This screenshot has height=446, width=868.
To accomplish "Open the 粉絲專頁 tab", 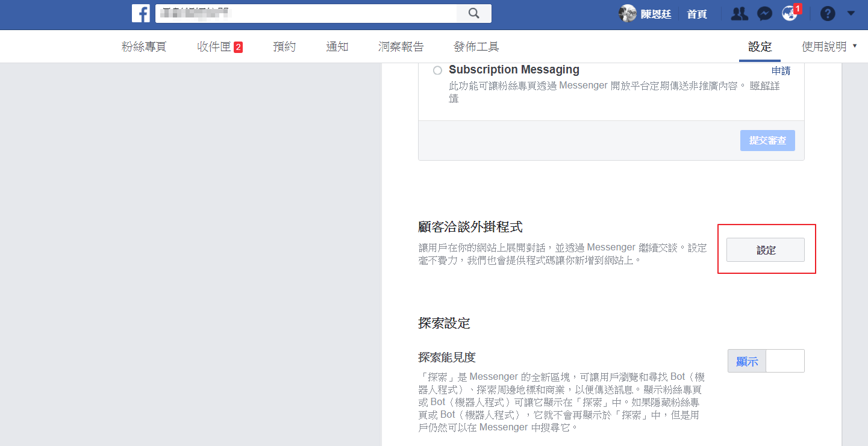I will coord(144,46).
